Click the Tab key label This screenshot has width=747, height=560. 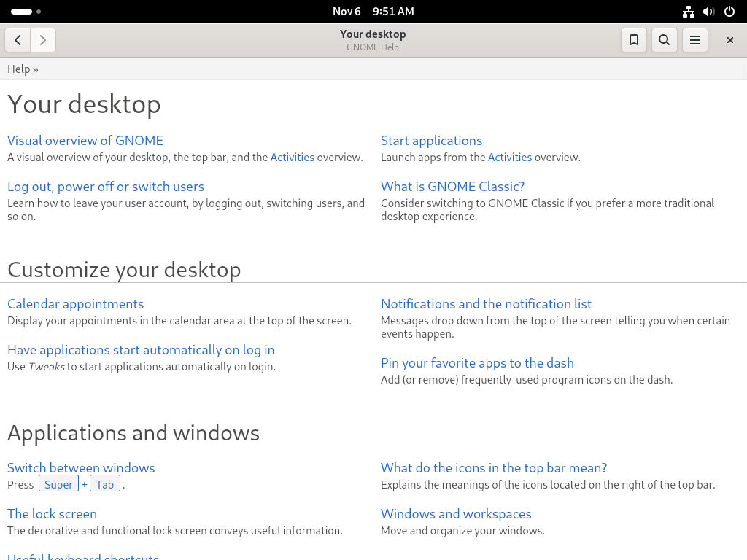105,484
